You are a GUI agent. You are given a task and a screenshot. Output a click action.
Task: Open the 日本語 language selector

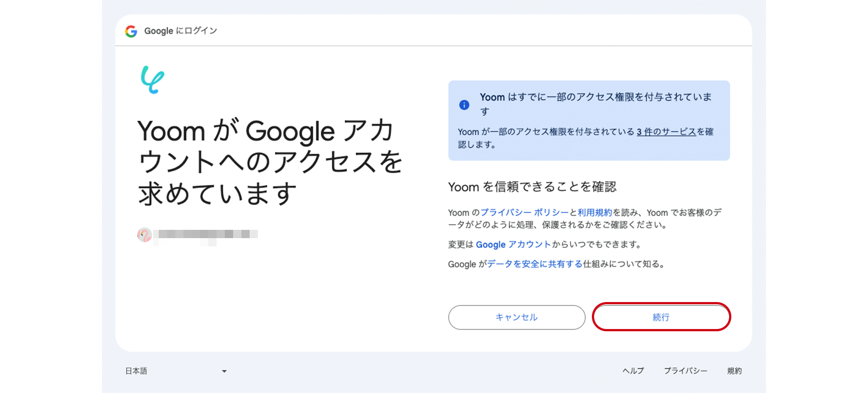(137, 371)
